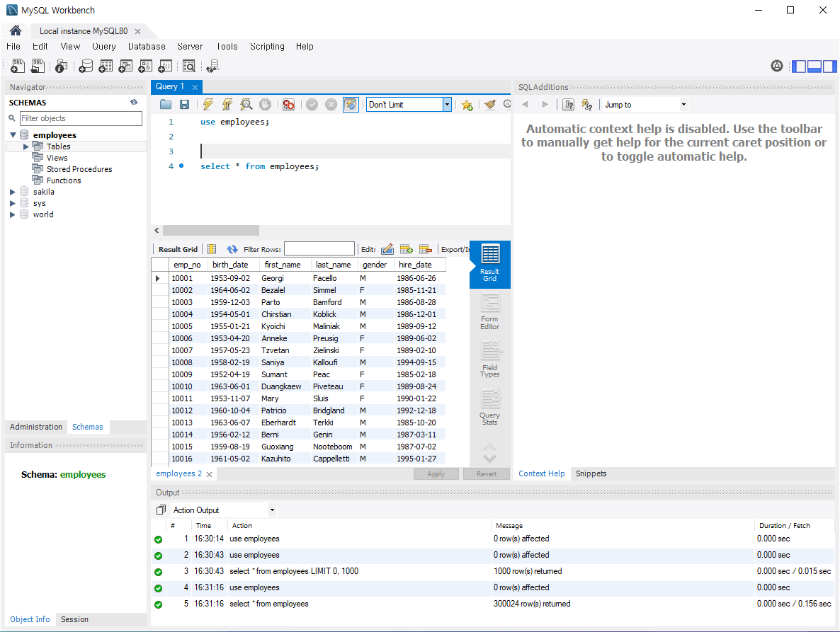Expand the world schema
Image resolution: width=840 pixels, height=632 pixels.
click(13, 214)
